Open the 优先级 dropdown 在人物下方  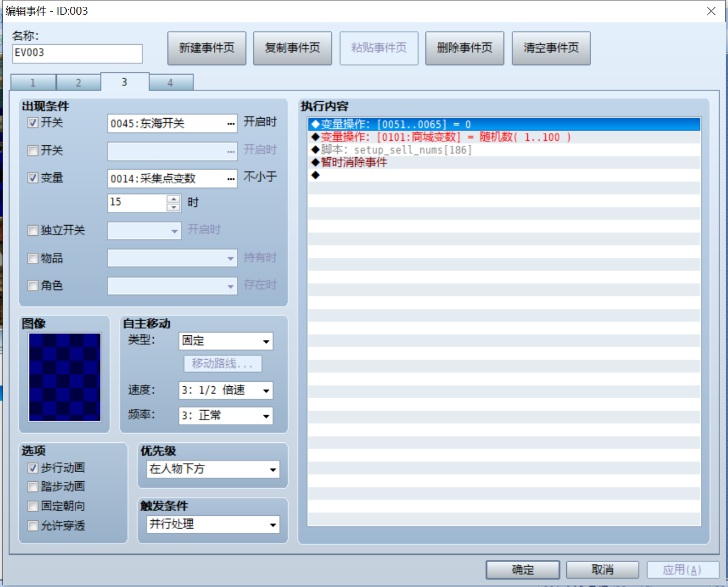click(273, 469)
